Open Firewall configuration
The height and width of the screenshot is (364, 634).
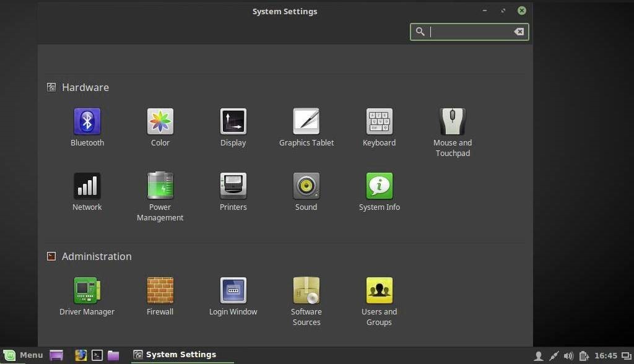point(160,296)
